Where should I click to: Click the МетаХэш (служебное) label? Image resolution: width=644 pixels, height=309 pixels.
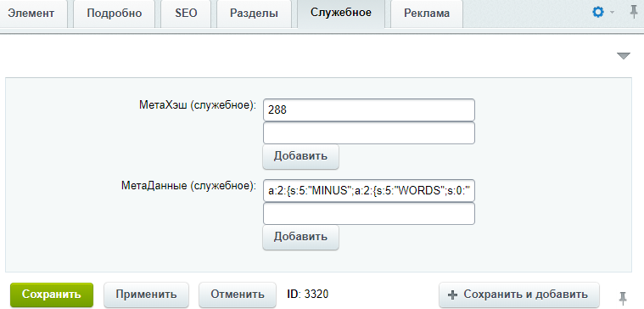click(x=198, y=105)
